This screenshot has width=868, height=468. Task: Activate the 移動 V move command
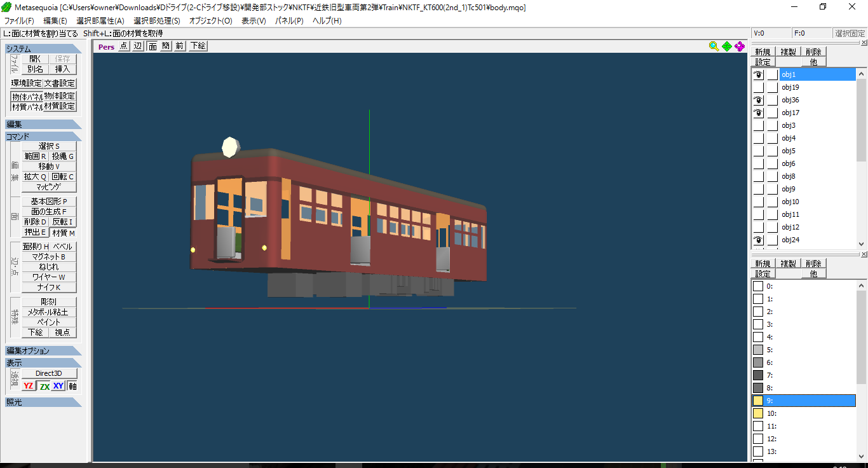click(49, 167)
